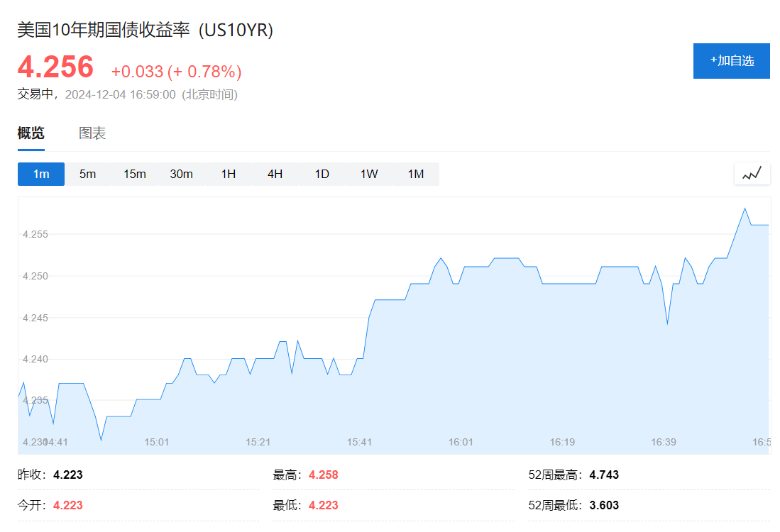Choose the 15m chart interval
This screenshot has width=780, height=532.
click(x=134, y=174)
